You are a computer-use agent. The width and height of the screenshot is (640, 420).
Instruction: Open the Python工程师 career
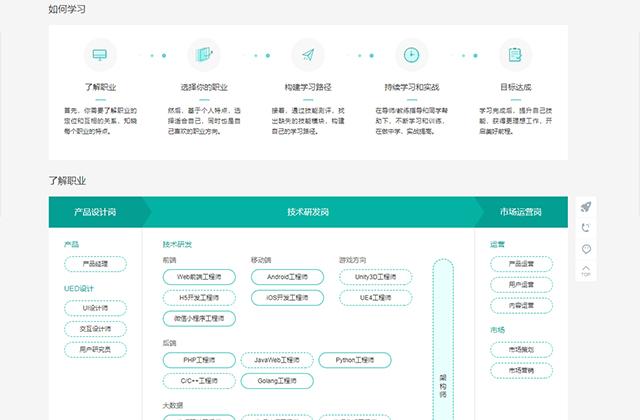[355, 360]
